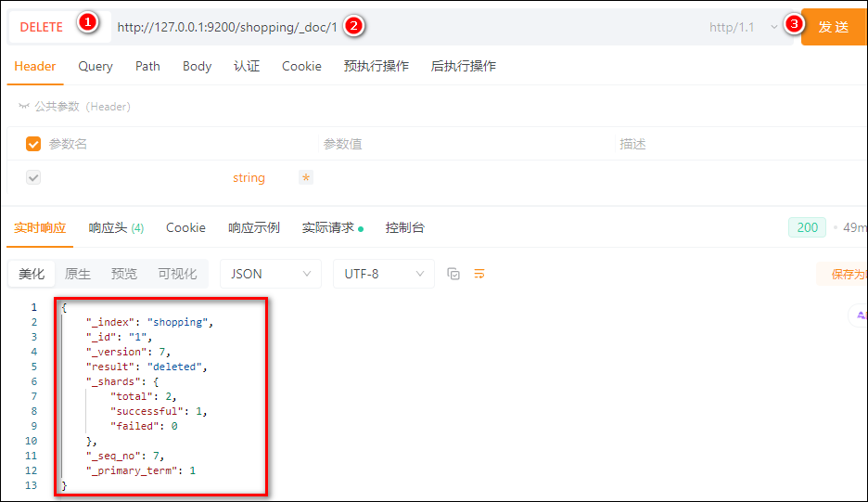Screen dimensions: 868x502
Task: Click line number 13 in the gutter
Action: tap(31, 485)
